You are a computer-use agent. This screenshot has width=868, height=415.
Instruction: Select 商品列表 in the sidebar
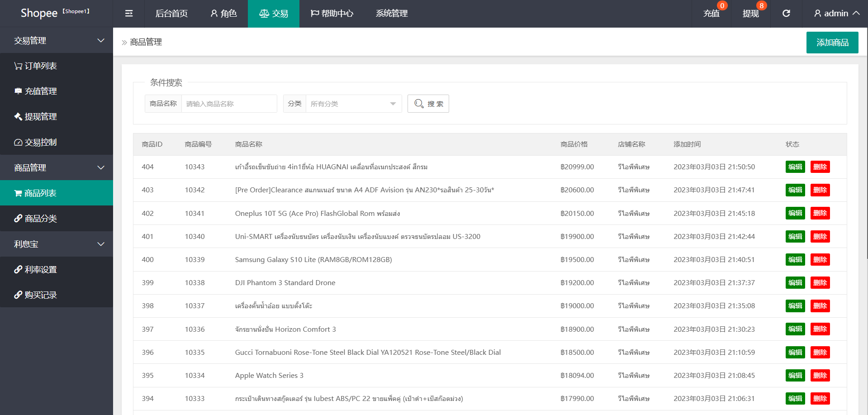tap(57, 193)
